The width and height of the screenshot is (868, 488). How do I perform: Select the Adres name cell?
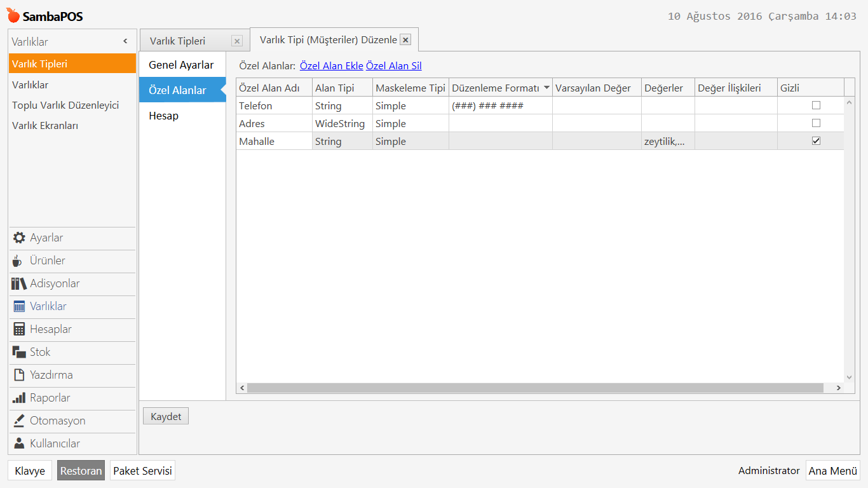pos(274,123)
